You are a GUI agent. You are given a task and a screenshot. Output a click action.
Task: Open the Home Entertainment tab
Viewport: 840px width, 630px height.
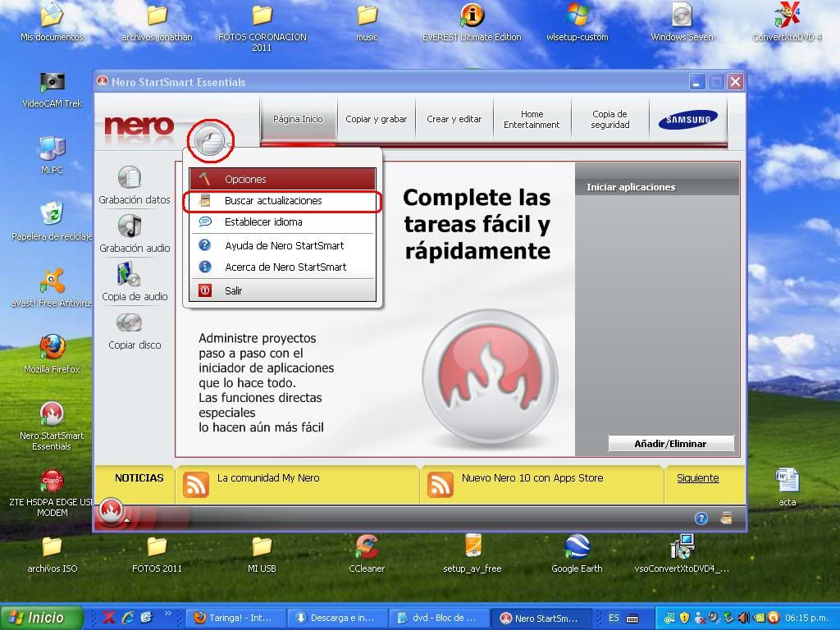pyautogui.click(x=532, y=119)
